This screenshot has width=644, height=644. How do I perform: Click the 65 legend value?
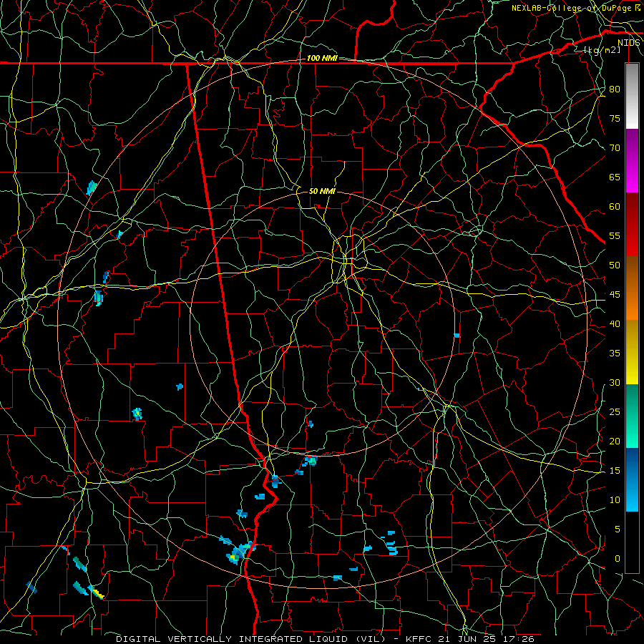[615, 177]
